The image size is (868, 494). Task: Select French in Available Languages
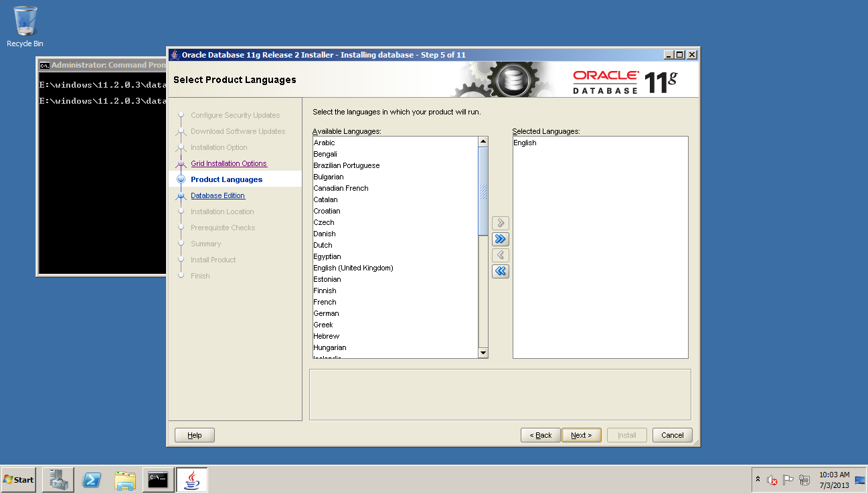(x=325, y=302)
